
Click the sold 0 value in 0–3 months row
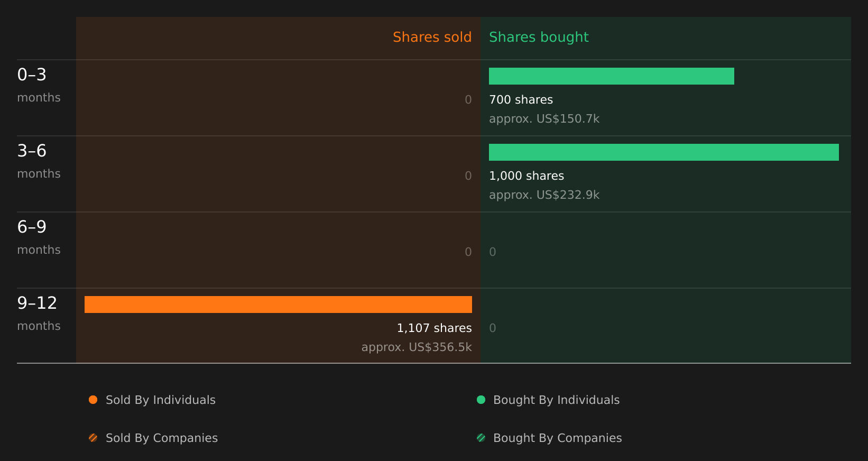click(x=468, y=100)
